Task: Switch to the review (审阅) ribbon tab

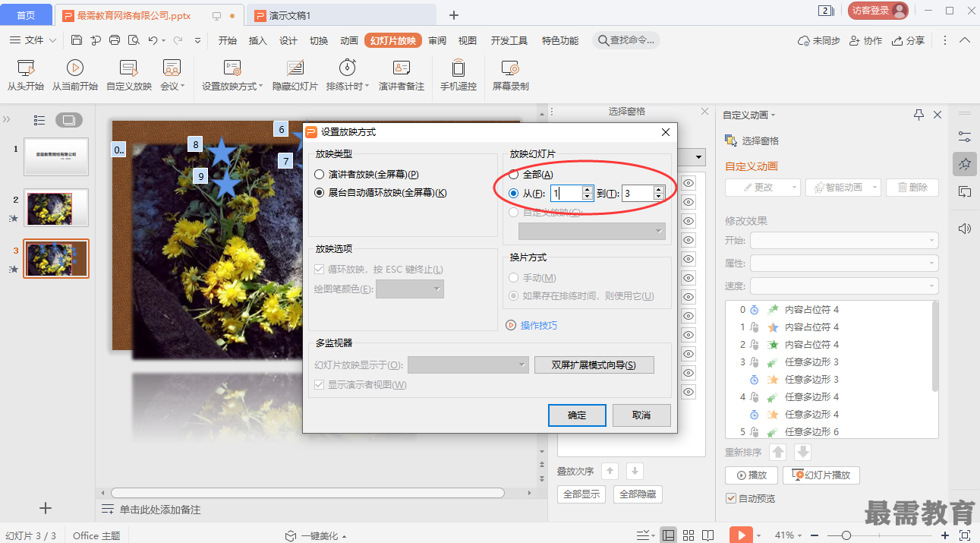Action: click(x=437, y=41)
